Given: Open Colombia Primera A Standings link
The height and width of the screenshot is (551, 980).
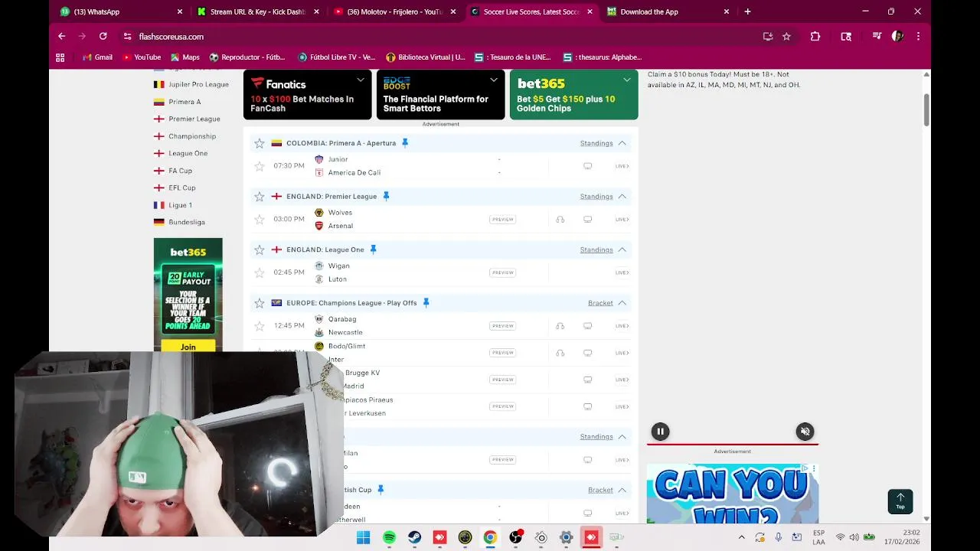Looking at the screenshot, I should click(596, 143).
